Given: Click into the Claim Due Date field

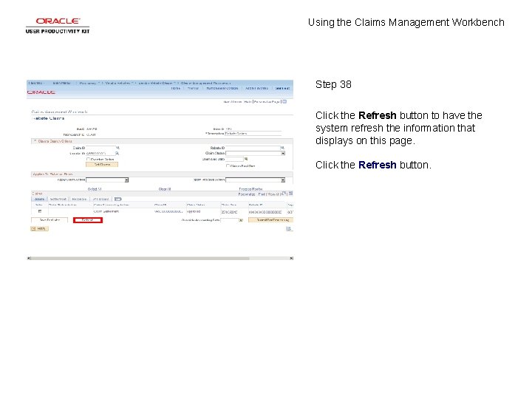Looking at the screenshot, I should [x=234, y=159].
